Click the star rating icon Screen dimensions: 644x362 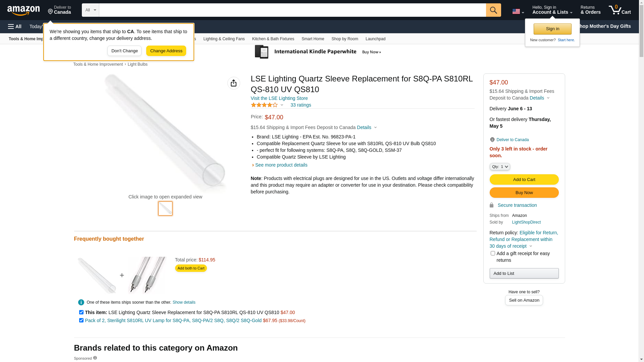(264, 105)
